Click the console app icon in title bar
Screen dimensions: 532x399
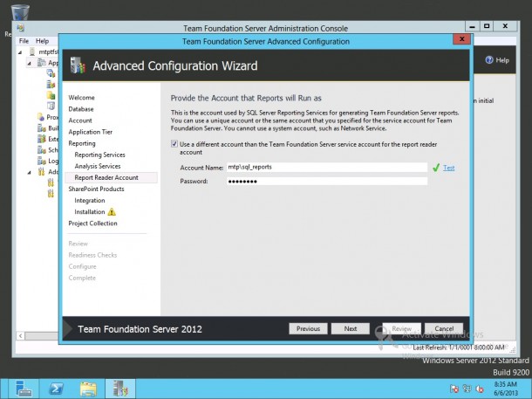(21, 28)
